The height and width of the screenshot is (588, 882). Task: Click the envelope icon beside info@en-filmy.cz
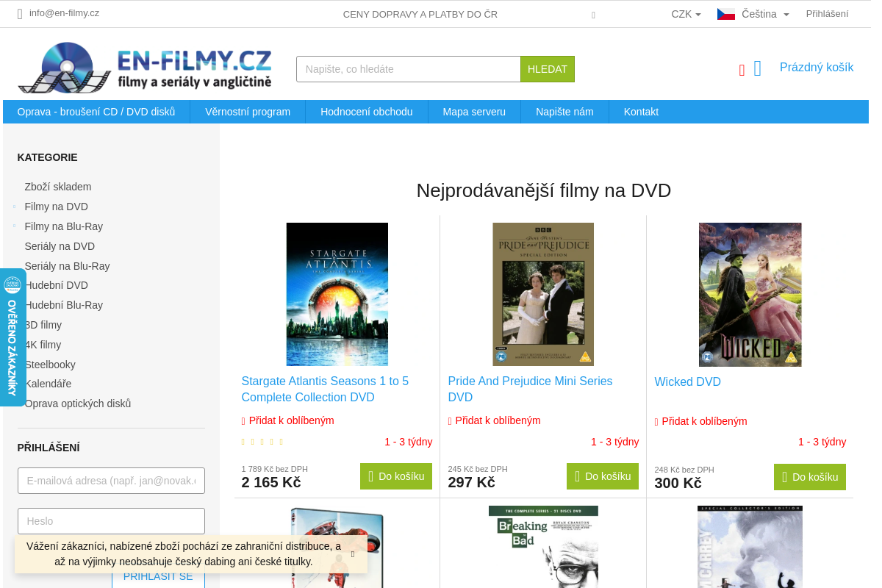(18, 13)
